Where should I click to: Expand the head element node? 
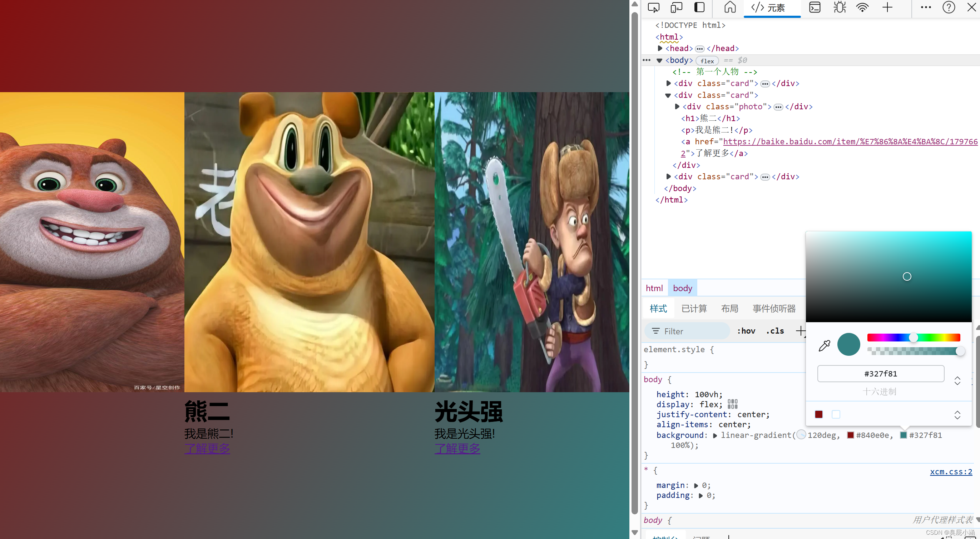click(x=660, y=48)
